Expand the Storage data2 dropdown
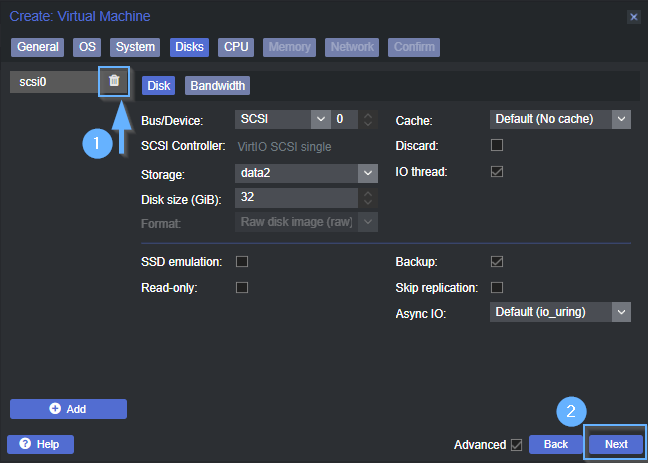Screen dimensions: 648x463 (x=368, y=172)
